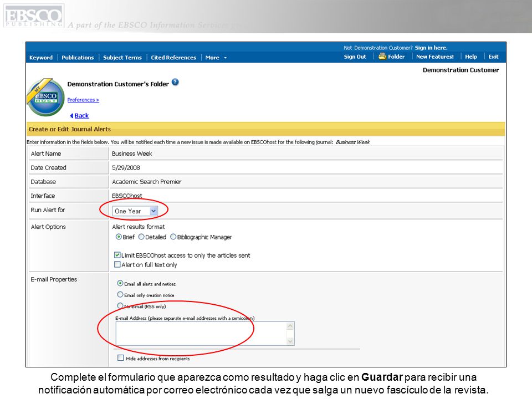The width and height of the screenshot is (532, 399).
Task: Click the Create or Edit Journal Alerts header
Action: [70, 129]
